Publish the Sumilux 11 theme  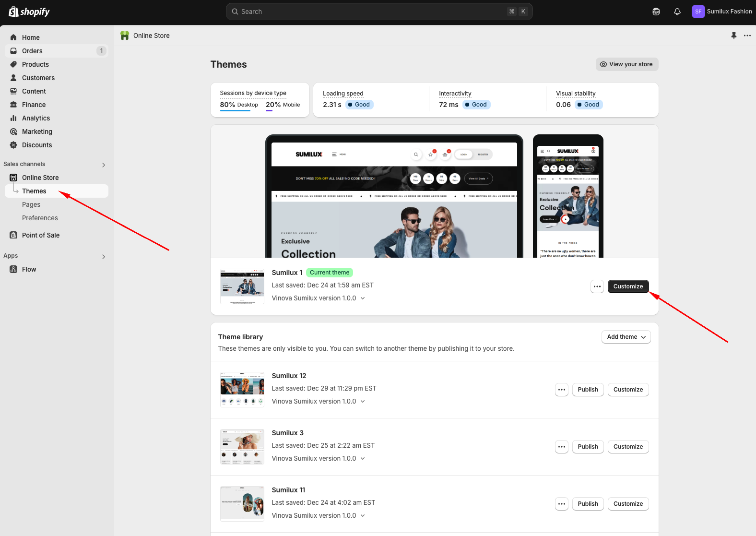click(x=588, y=504)
